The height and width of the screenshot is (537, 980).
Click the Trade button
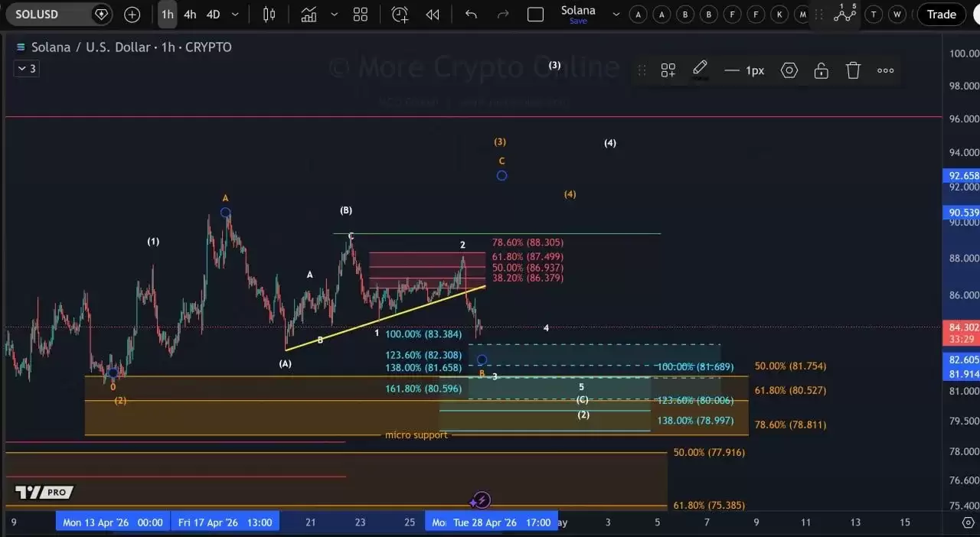[941, 15]
